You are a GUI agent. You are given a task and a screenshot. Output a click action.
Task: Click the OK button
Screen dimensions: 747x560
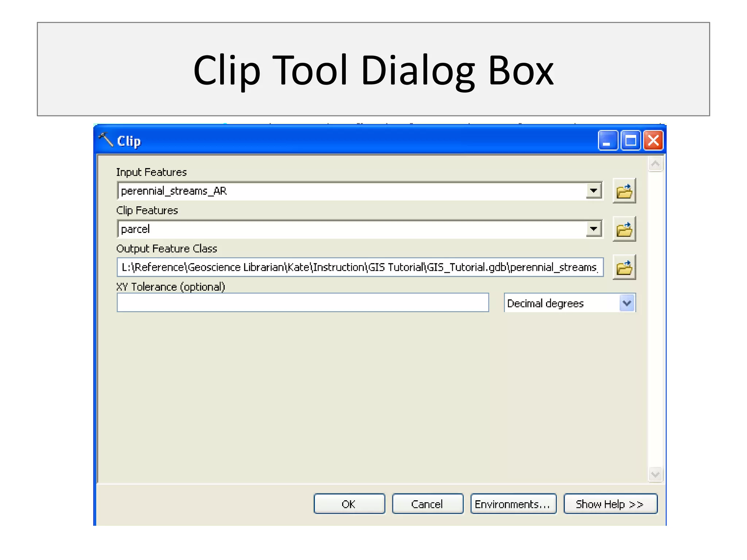[x=349, y=504]
